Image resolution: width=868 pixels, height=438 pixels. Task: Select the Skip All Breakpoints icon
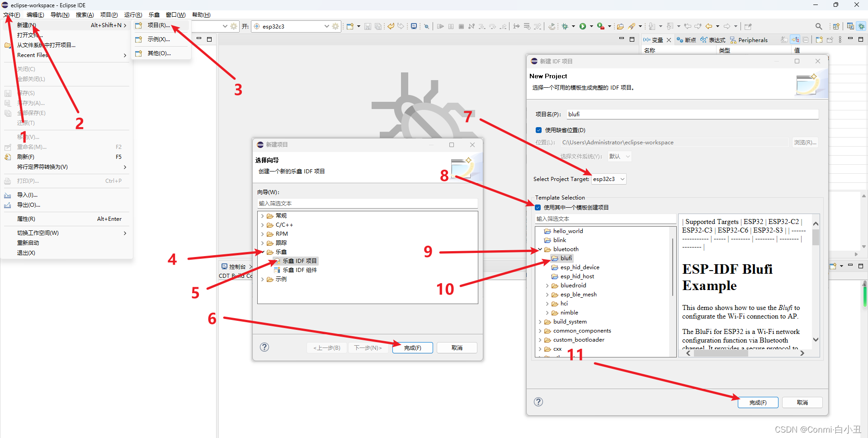(426, 26)
